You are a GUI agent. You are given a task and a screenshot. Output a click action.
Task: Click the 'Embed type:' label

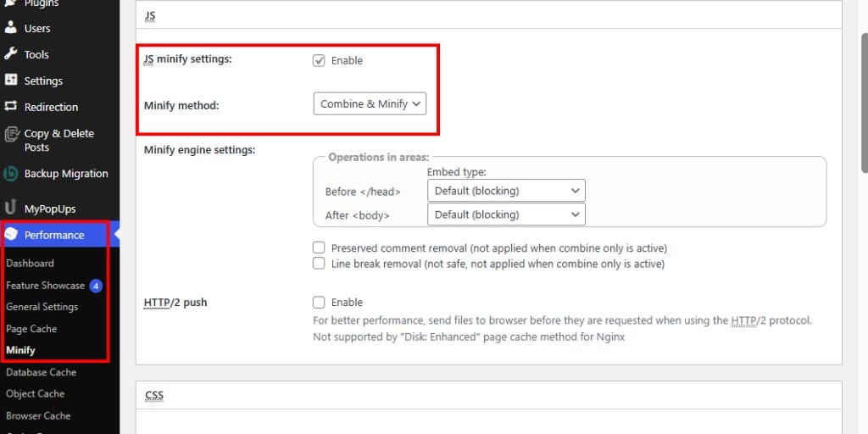point(457,172)
